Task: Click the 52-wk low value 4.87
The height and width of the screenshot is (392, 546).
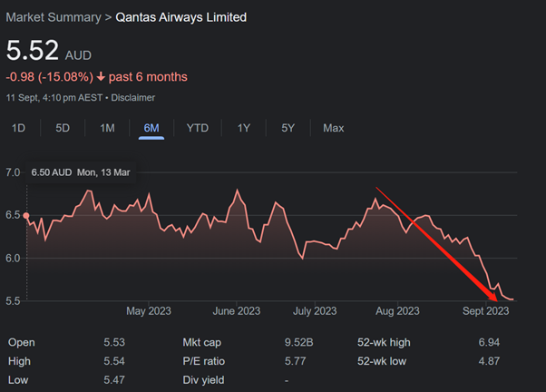Action: point(489,361)
